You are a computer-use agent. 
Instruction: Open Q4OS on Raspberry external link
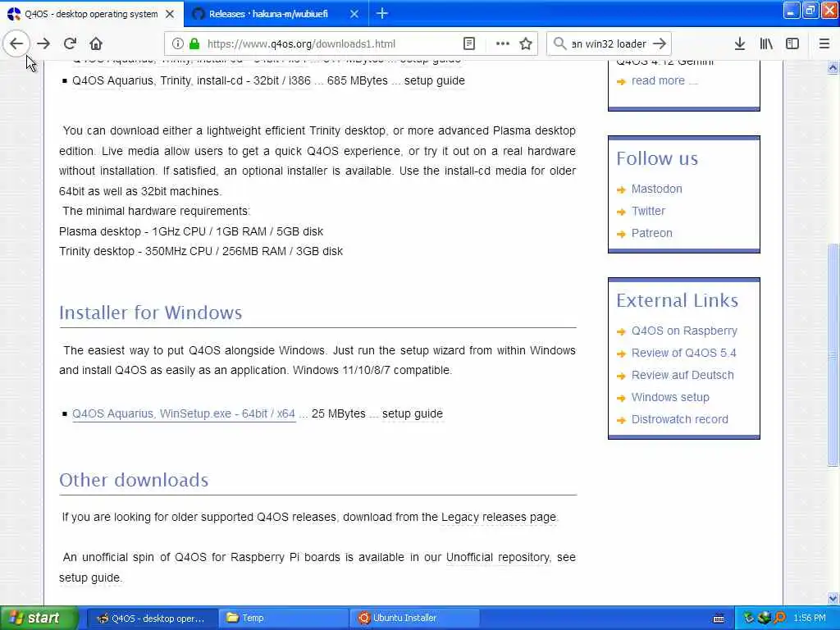point(684,331)
